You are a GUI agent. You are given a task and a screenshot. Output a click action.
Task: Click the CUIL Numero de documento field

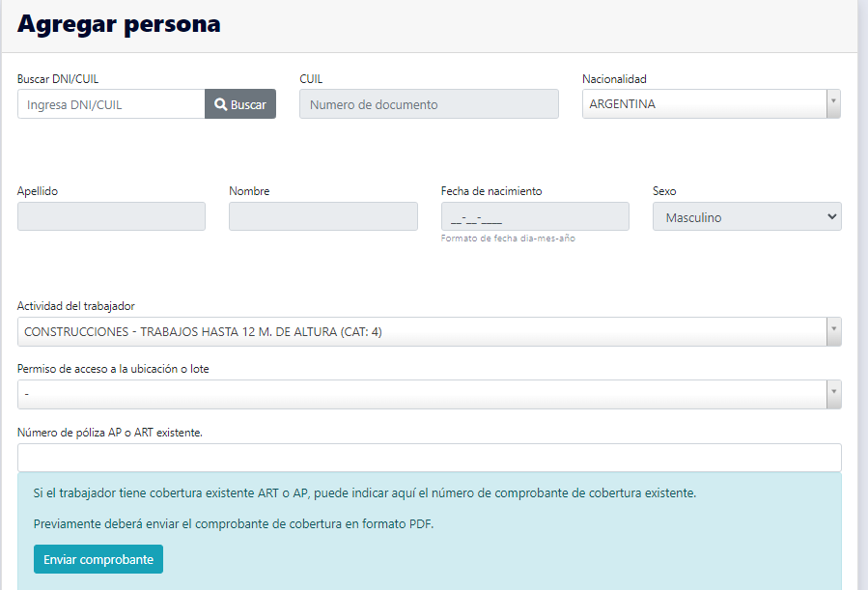429,104
